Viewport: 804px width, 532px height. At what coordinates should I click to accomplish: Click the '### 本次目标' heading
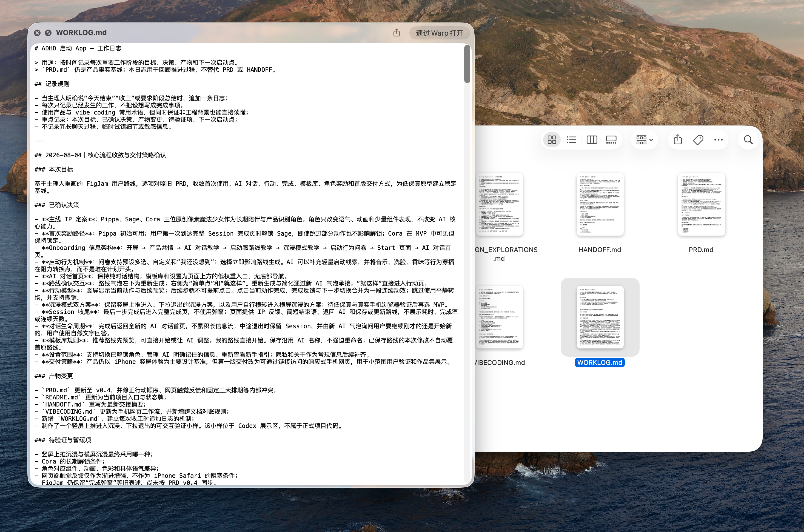point(54,169)
